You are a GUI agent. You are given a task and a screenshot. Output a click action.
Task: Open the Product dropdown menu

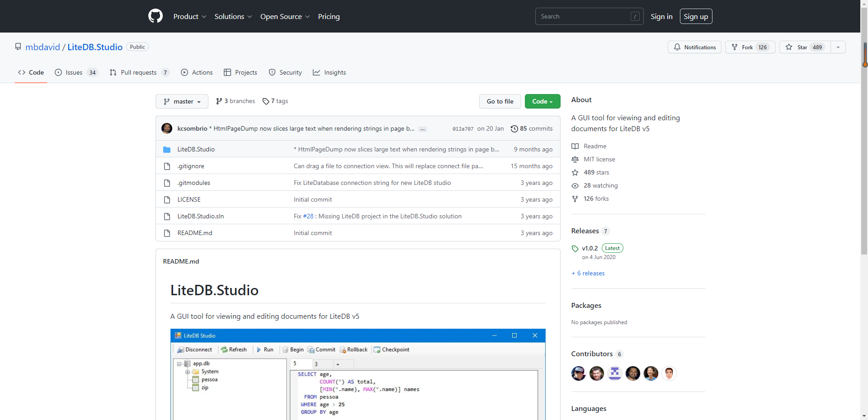click(x=190, y=16)
